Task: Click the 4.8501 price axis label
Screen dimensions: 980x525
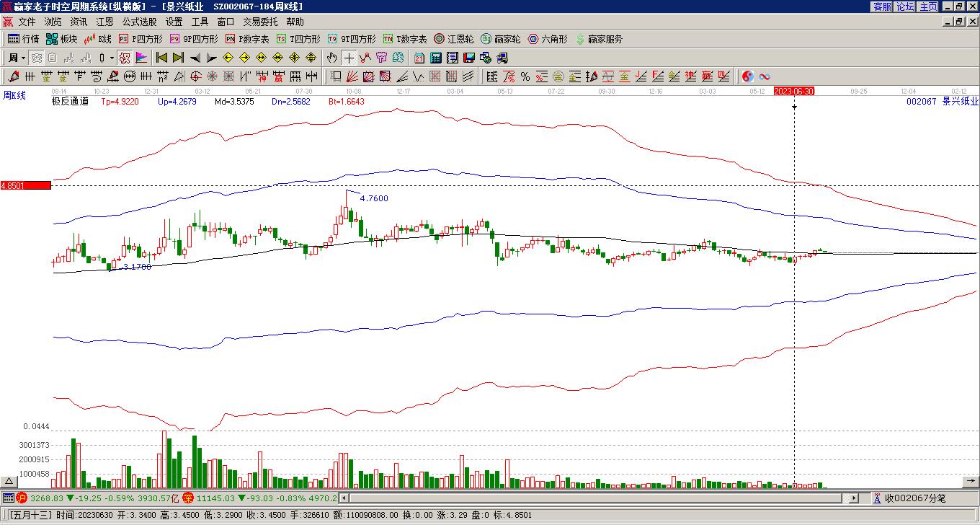Action: tap(26, 185)
